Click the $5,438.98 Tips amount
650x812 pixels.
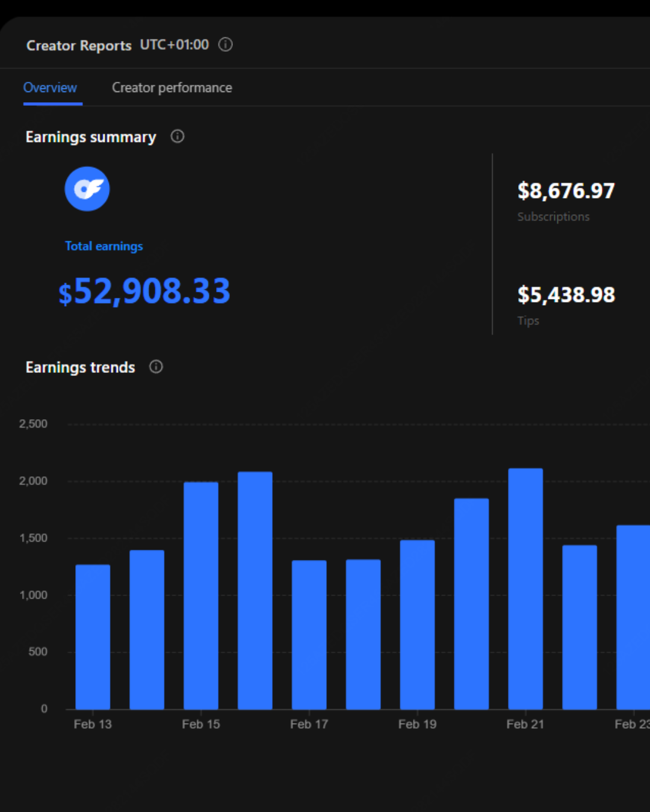coord(566,295)
